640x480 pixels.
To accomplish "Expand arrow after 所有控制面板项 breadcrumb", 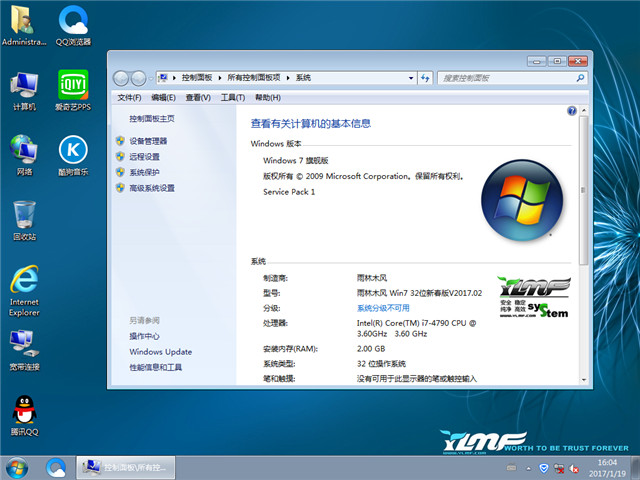I will tap(288, 78).
